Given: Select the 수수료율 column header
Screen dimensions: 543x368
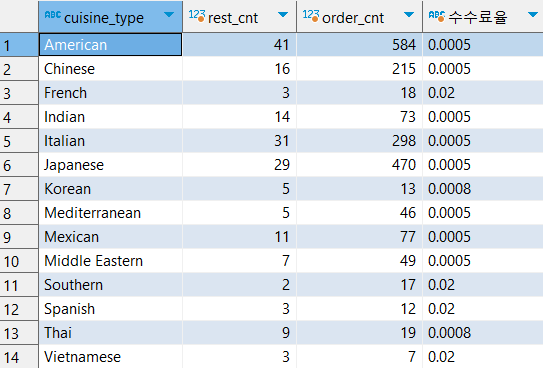Looking at the screenshot, I should [x=483, y=17].
